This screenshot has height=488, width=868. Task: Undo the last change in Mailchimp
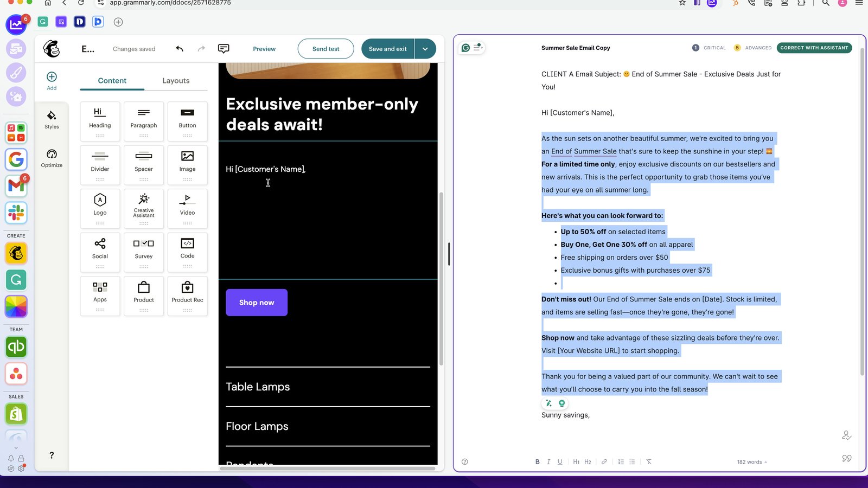[180, 49]
